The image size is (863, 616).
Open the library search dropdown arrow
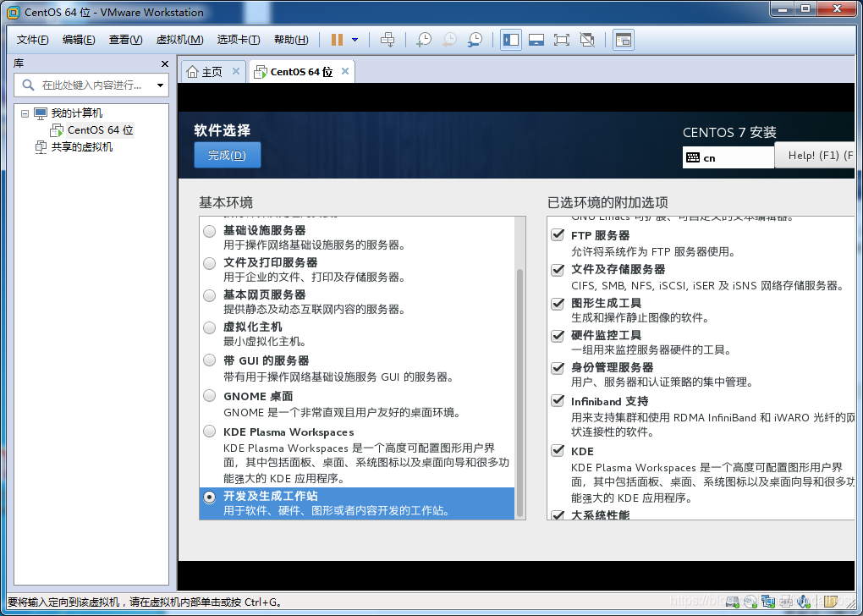(x=160, y=85)
